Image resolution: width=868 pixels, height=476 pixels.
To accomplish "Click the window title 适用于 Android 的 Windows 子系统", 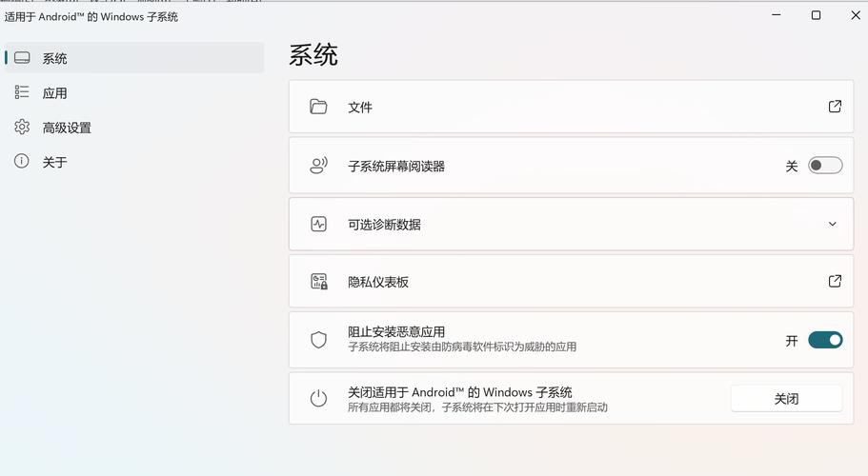I will [x=91, y=16].
